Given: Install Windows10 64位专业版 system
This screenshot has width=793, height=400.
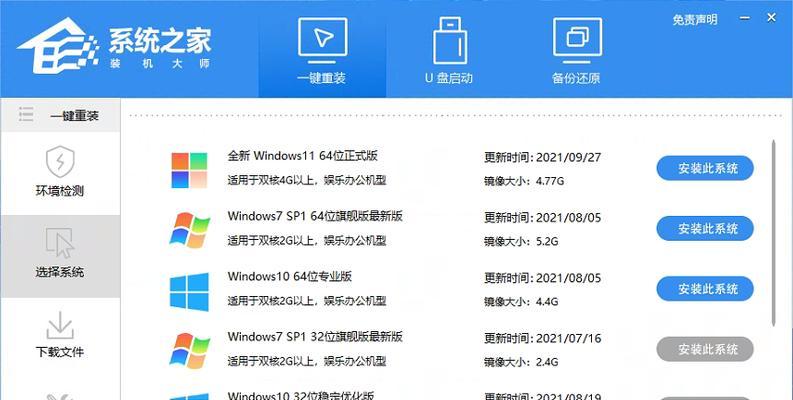Looking at the screenshot, I should pyautogui.click(x=705, y=289).
